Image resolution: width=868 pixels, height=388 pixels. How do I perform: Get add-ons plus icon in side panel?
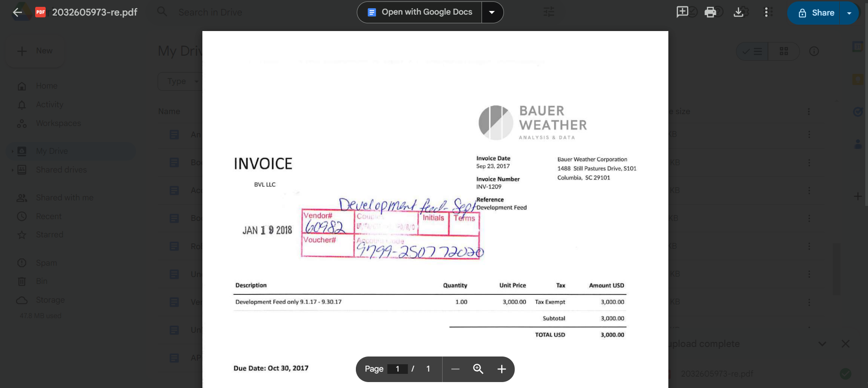858,196
